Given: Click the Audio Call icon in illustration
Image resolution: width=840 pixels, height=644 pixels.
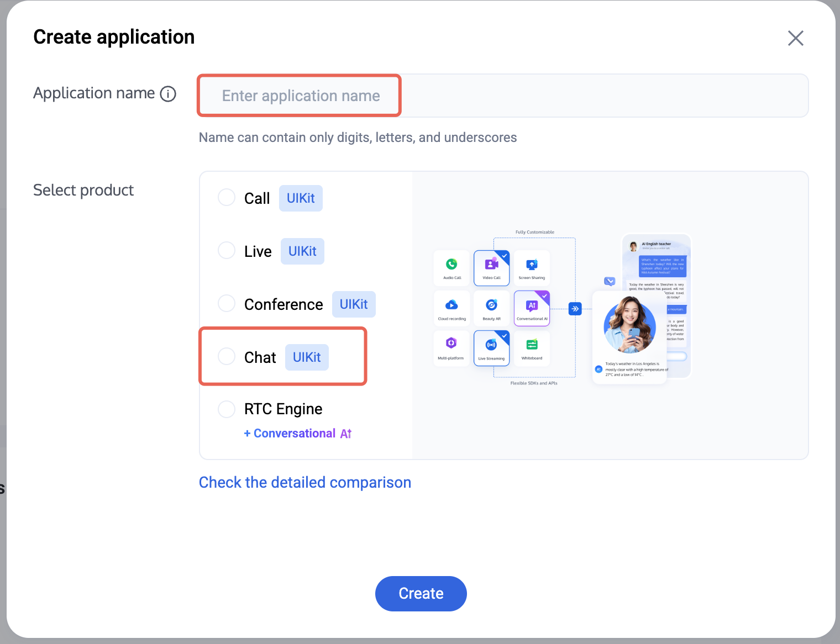Looking at the screenshot, I should (452, 268).
